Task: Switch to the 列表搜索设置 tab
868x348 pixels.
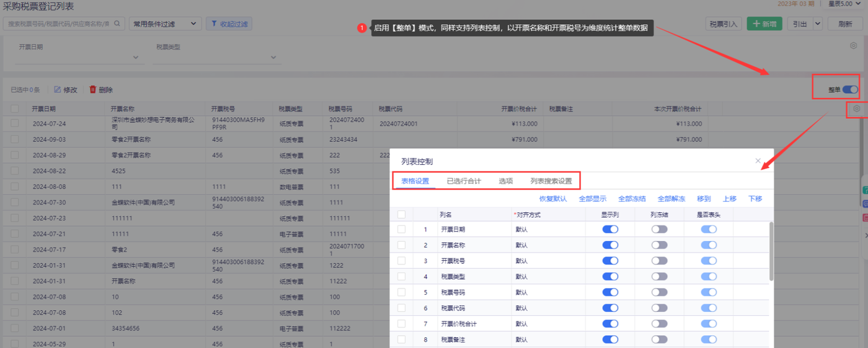Action: tap(551, 181)
